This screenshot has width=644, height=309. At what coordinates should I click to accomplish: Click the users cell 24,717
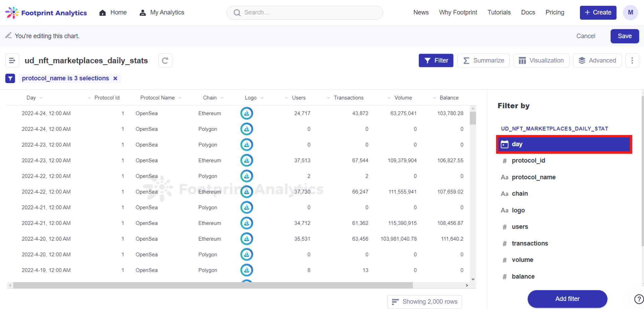pos(302,114)
